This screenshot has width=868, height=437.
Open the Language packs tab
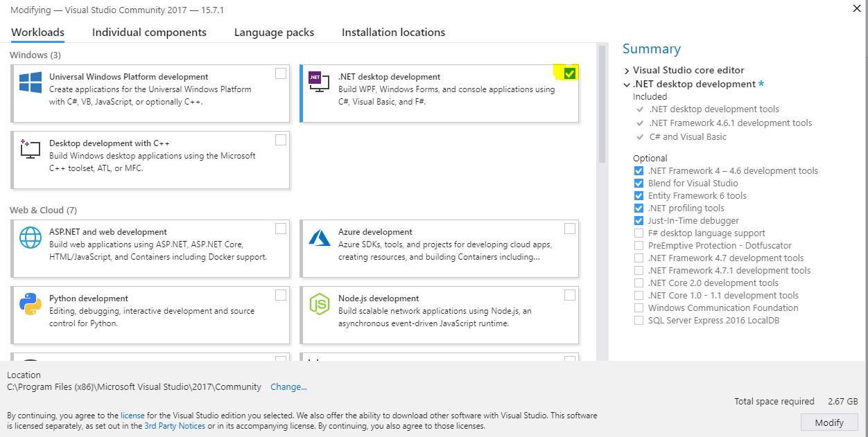[274, 33]
